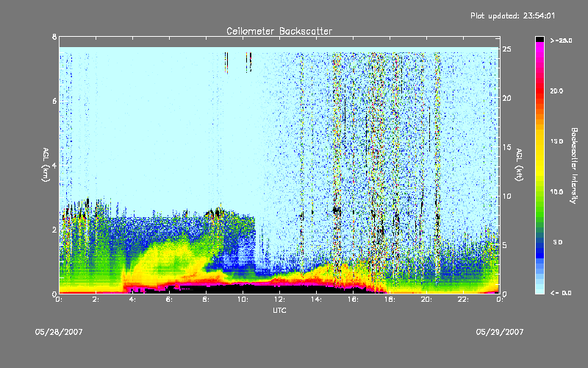The image size is (588, 368).
Task: Click the black surface layer near 10 UTC
Action: click(x=243, y=289)
